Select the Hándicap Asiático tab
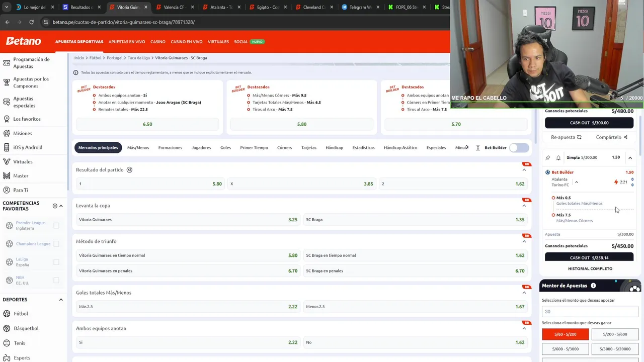 400,148
